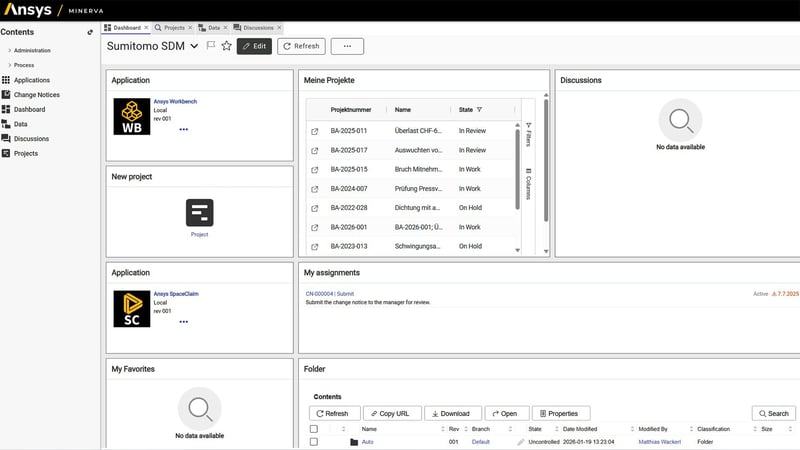Check the select-all checkbox in Folder contents header

314,429
